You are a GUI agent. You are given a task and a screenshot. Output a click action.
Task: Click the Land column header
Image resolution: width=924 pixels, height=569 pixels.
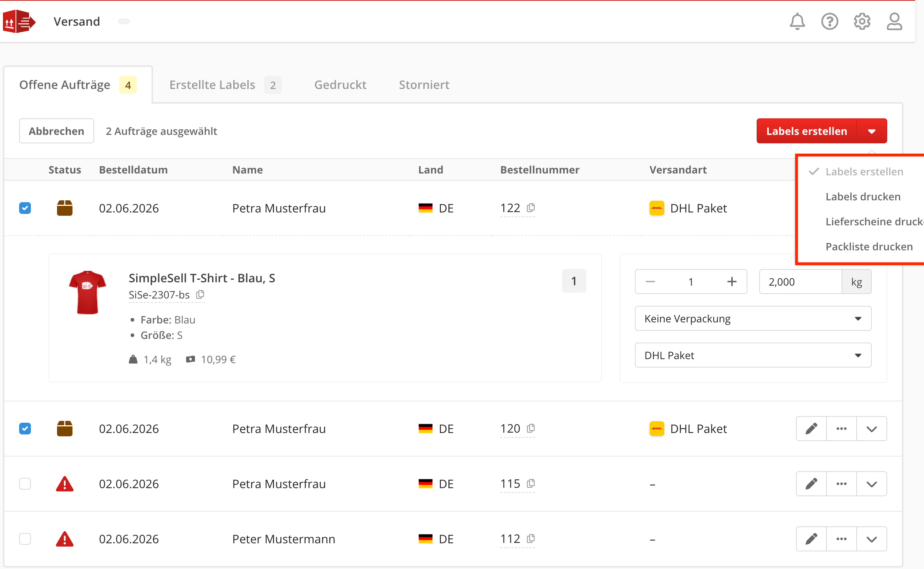click(x=430, y=170)
